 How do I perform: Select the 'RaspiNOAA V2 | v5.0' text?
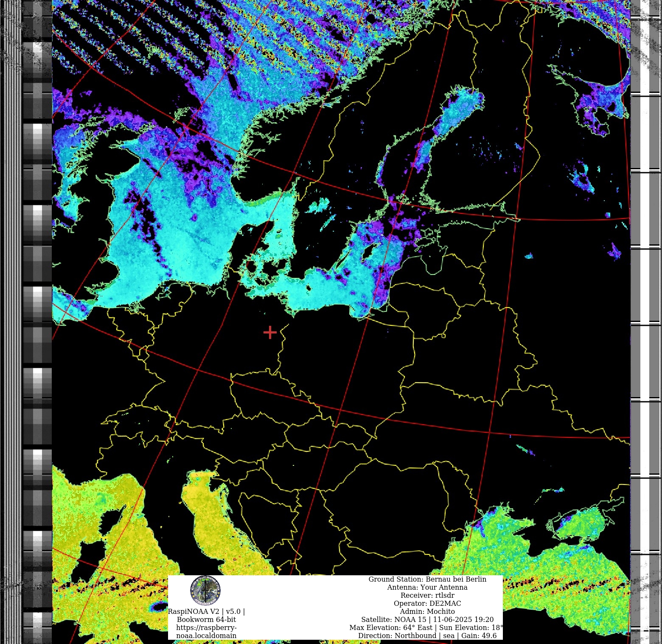pos(206,611)
